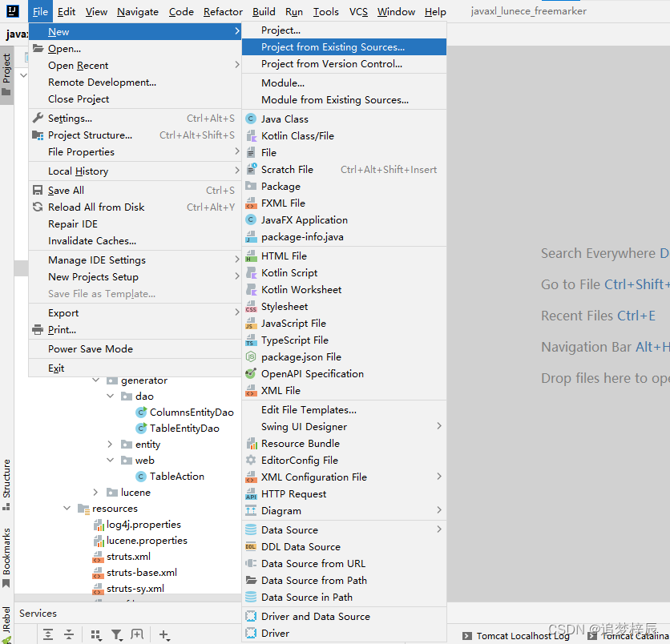This screenshot has width=670, height=644.
Task: Click Exit in File menu
Action: 135,368
